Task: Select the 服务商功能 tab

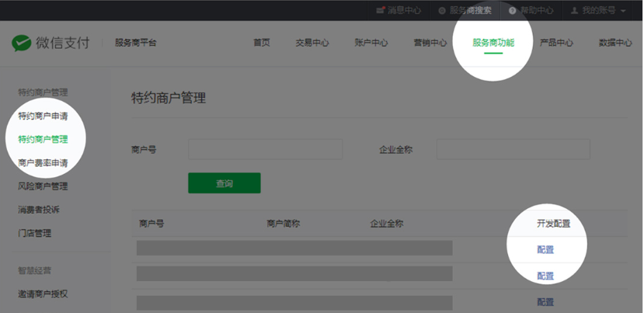Action: (x=493, y=43)
